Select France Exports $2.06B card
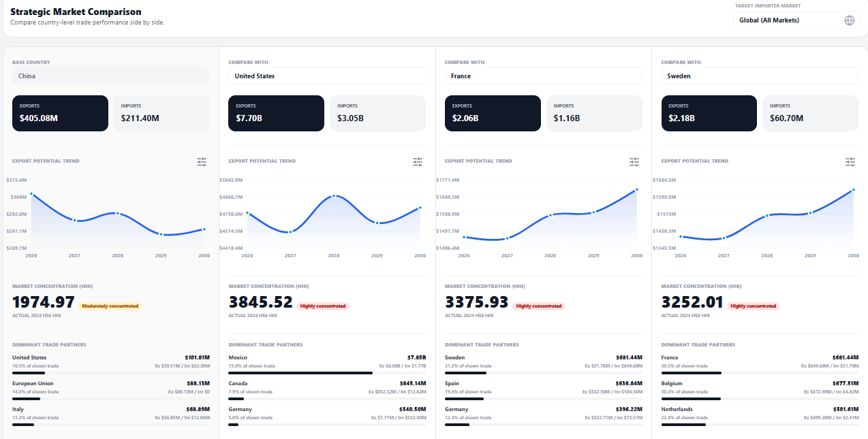This screenshot has height=439, width=868. point(493,113)
